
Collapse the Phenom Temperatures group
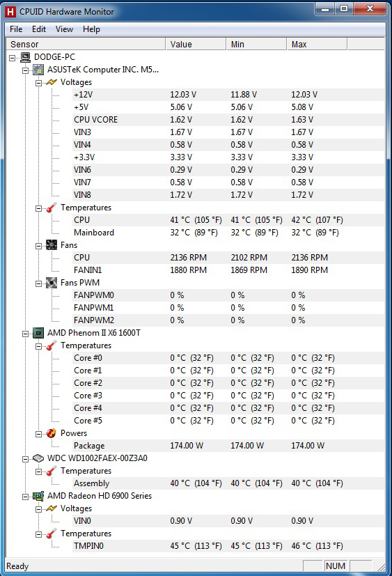click(x=38, y=346)
